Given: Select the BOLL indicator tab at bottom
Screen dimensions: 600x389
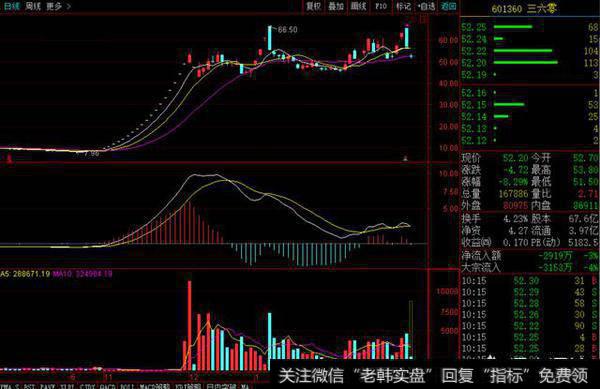Looking at the screenshot, I should click(126, 386).
